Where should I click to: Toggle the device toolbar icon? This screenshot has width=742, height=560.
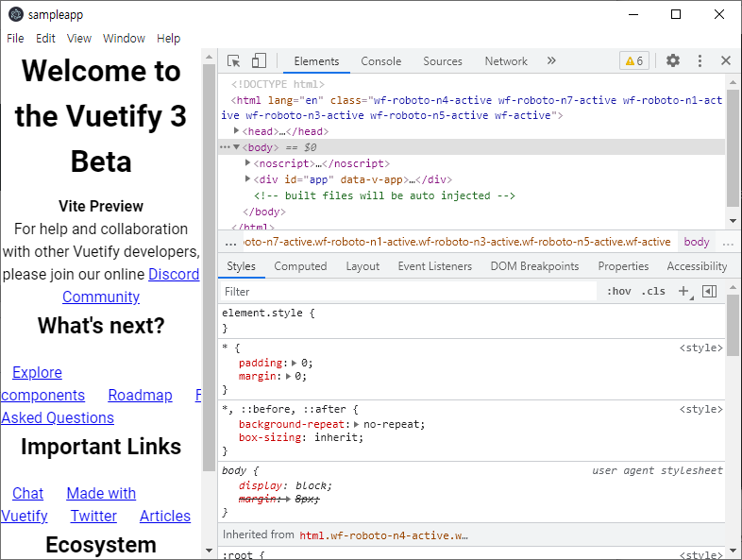click(x=259, y=61)
